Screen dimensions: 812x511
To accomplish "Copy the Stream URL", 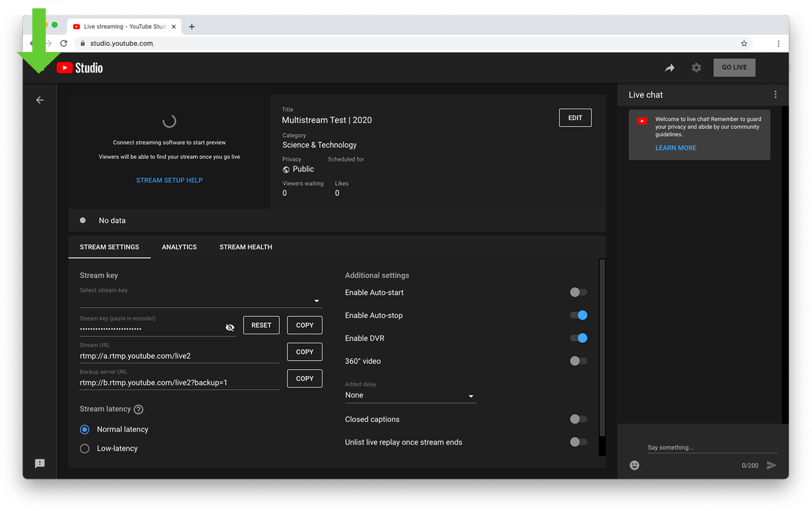I will [x=304, y=352].
